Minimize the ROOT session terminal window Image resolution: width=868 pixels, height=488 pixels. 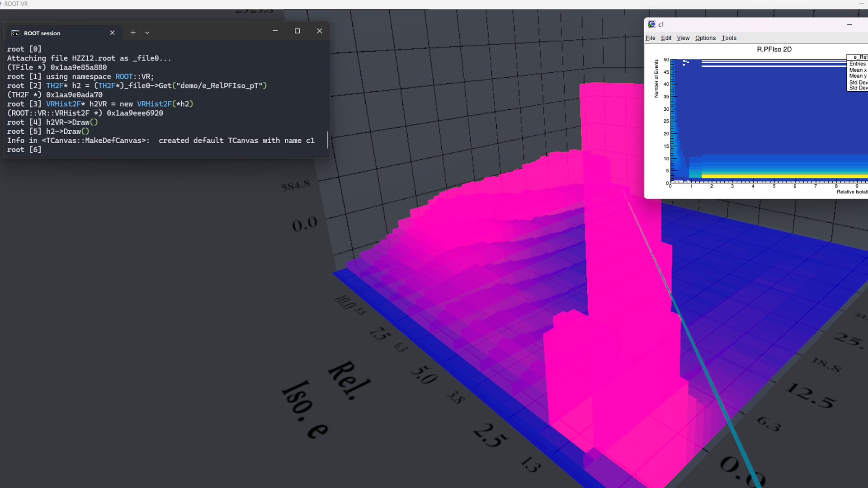click(x=275, y=31)
